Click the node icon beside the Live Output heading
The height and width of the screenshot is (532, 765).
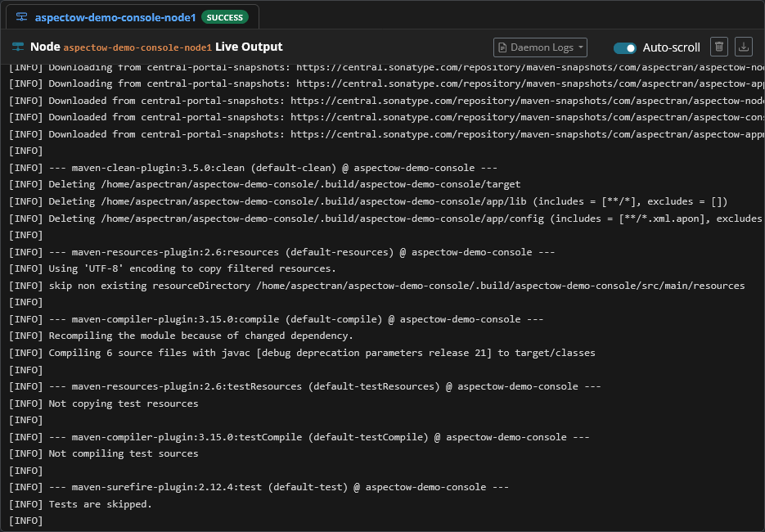point(18,47)
